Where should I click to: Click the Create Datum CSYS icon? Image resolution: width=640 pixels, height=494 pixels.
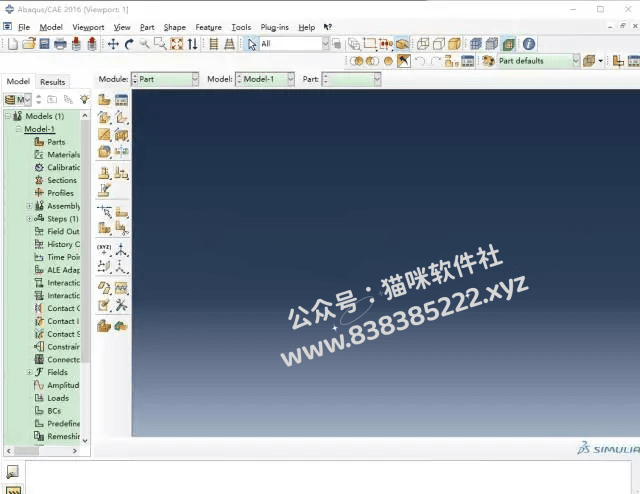[121, 266]
